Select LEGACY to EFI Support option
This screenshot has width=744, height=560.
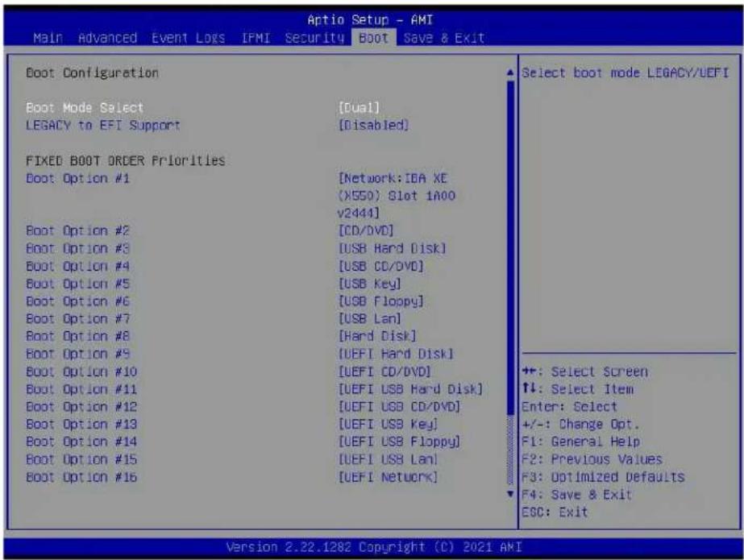(103, 125)
